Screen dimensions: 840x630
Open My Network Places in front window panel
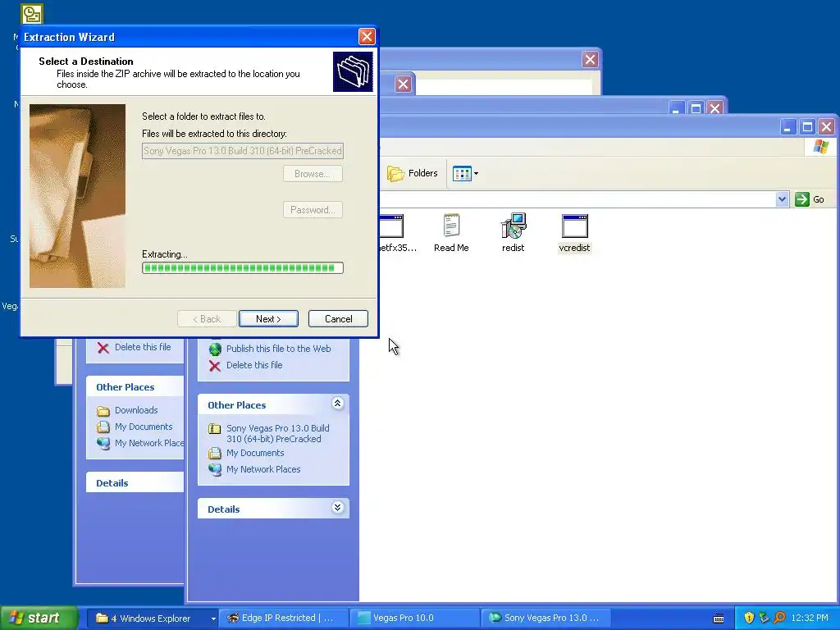(263, 469)
